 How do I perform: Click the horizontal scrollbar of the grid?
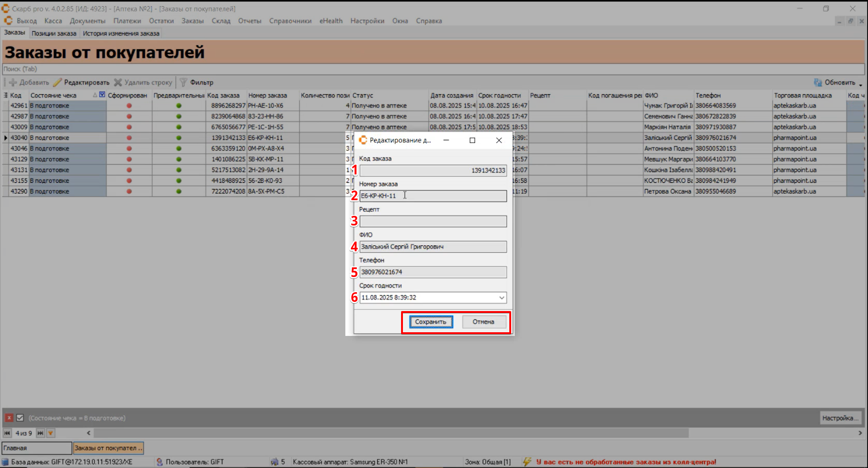(x=390, y=433)
